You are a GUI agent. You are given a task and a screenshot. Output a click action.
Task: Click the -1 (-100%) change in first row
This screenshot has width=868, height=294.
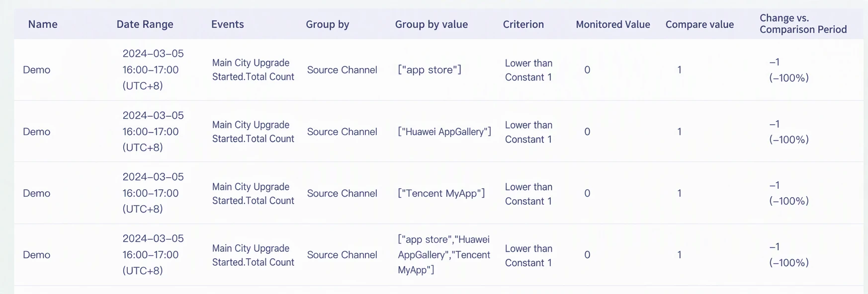pyautogui.click(x=788, y=70)
